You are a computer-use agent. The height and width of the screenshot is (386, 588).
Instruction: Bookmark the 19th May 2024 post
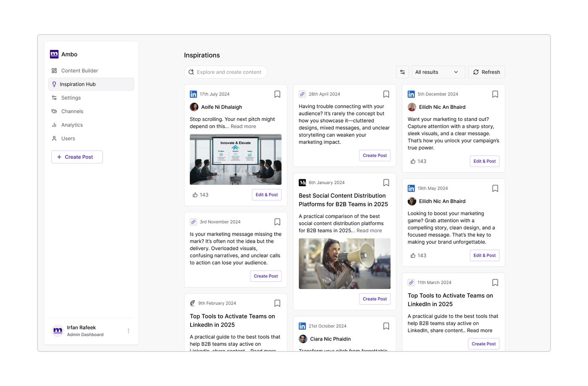point(495,188)
